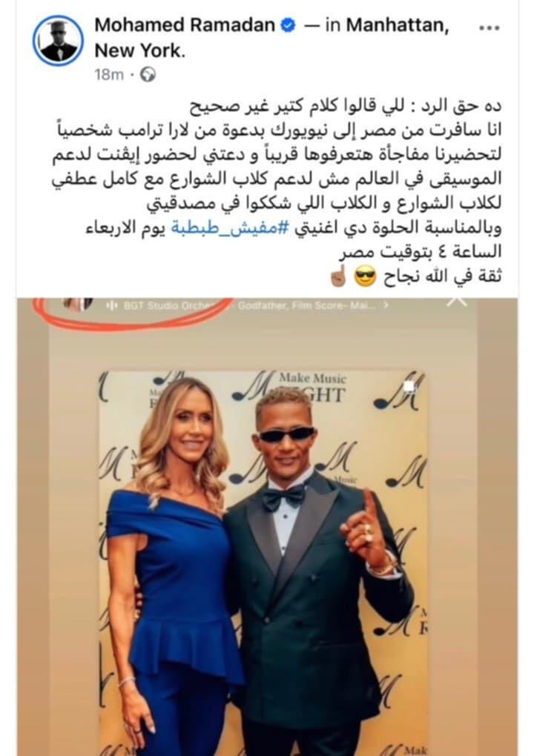Open the Mohamed Ramadan name link
This screenshot has width=534, height=756.
coord(184,24)
